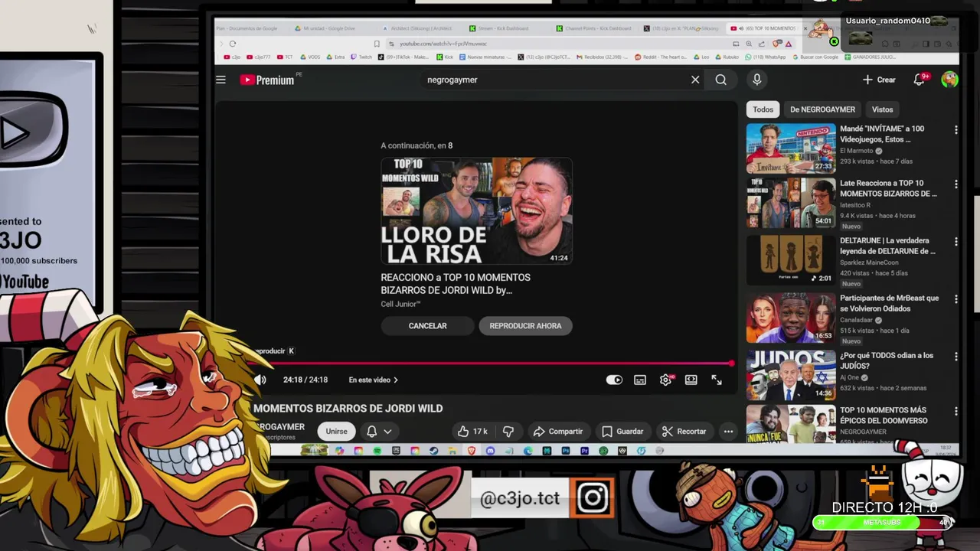This screenshot has height=551, width=980.
Task: Click Compartir to share the video
Action: (x=558, y=431)
